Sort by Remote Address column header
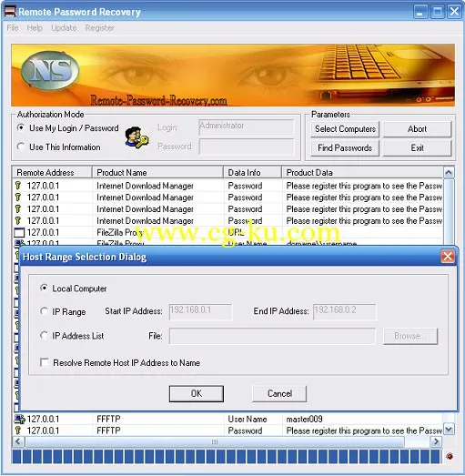Image resolution: width=465 pixels, height=476 pixels. (52, 172)
